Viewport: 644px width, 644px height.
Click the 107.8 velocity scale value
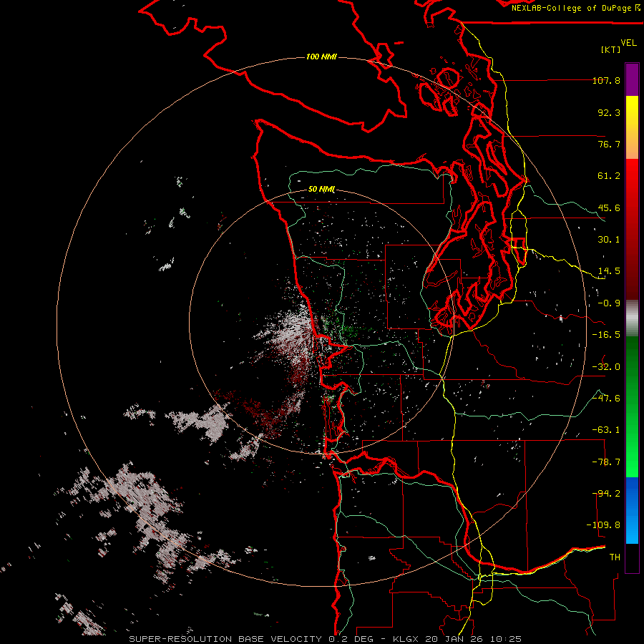[x=606, y=80]
